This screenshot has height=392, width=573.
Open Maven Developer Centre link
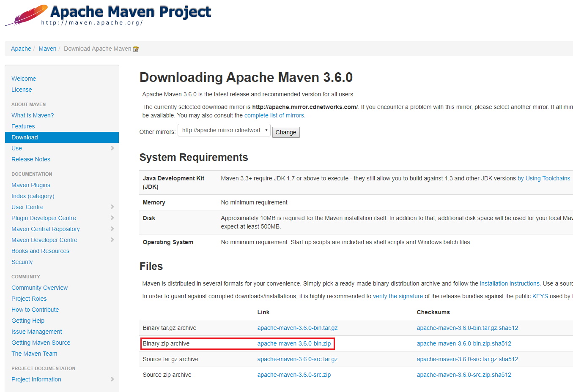point(44,240)
